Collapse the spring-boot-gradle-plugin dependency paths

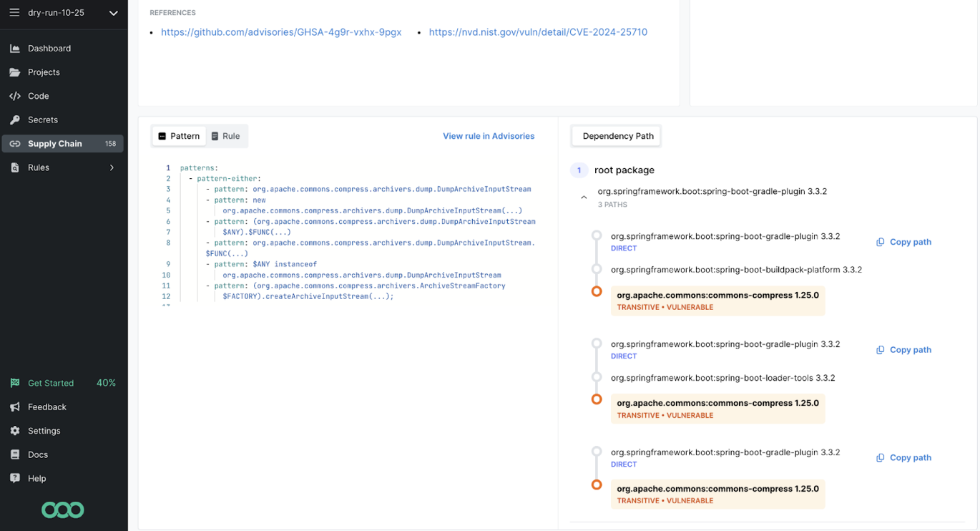[x=584, y=198]
